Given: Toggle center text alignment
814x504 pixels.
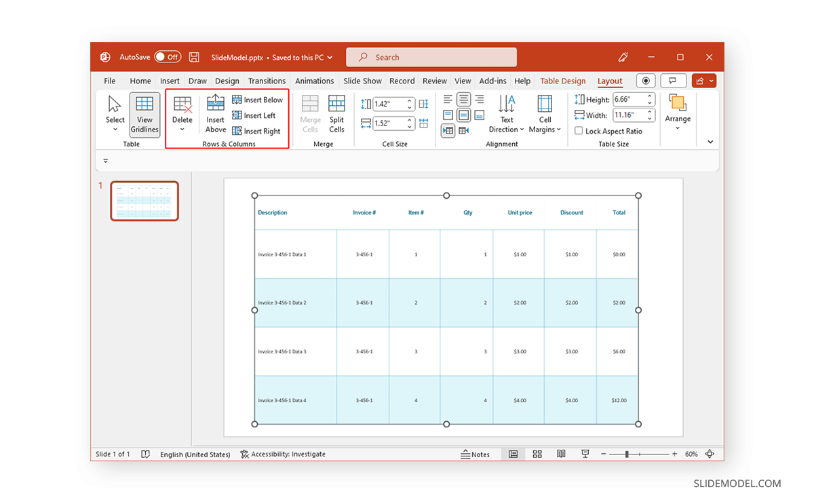Looking at the screenshot, I should (x=463, y=99).
